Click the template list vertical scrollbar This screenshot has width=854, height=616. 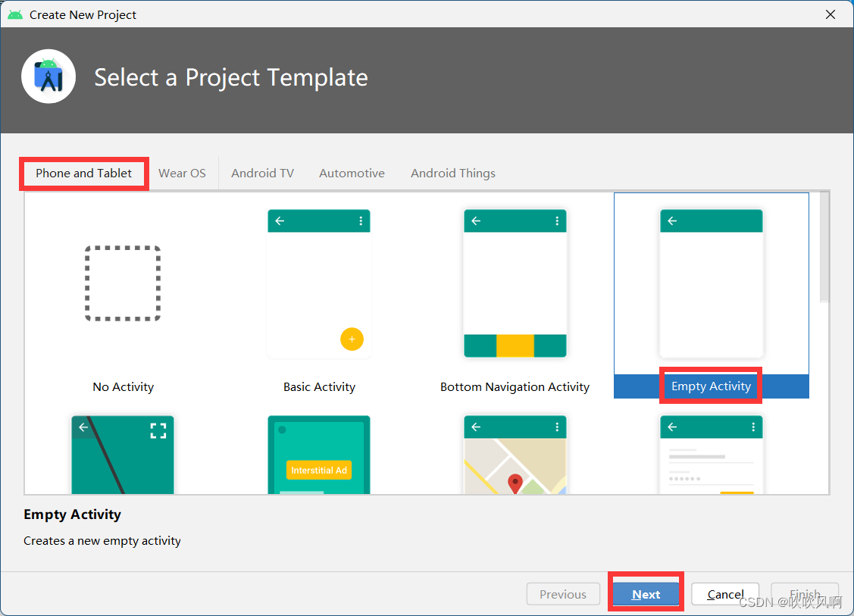(824, 247)
